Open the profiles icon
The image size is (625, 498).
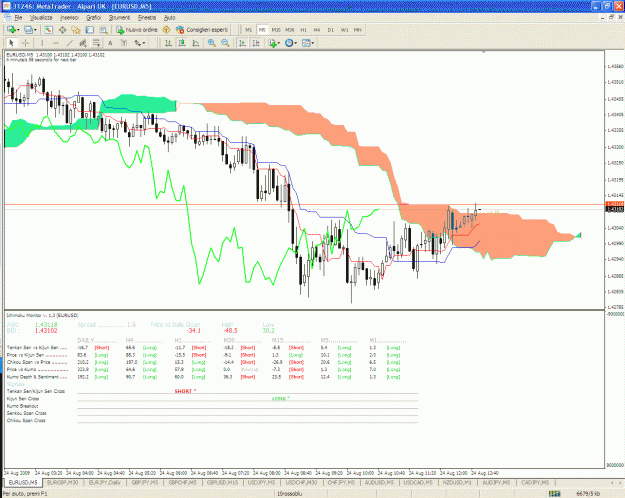tap(28, 30)
